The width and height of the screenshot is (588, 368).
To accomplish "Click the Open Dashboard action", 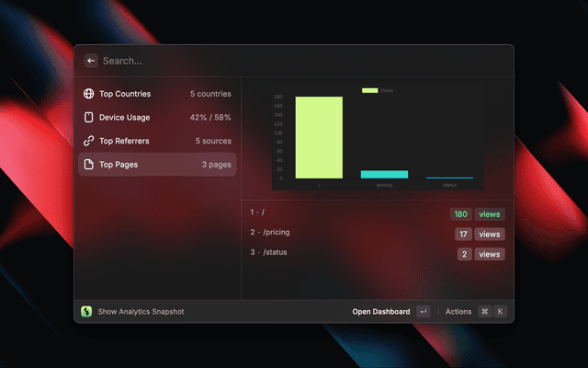I will coord(381,312).
